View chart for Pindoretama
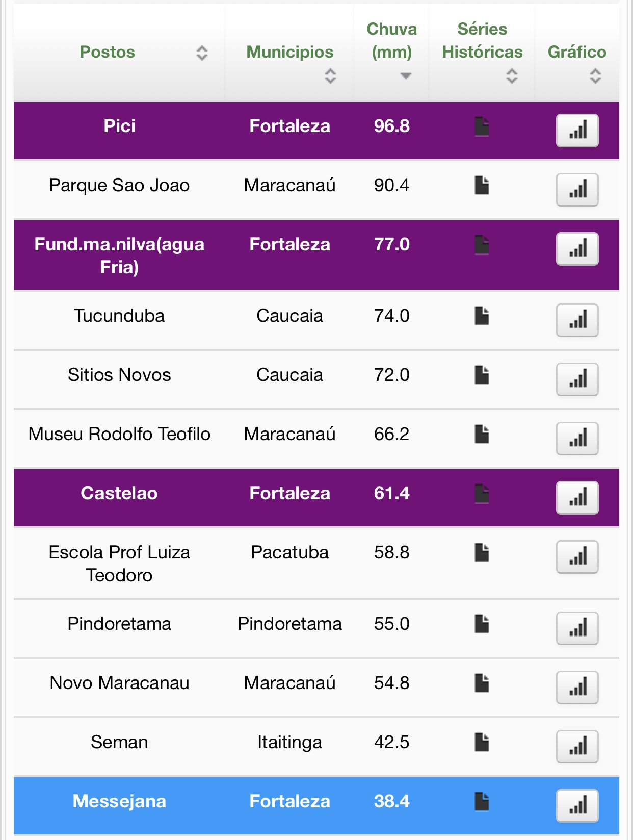Image resolution: width=633 pixels, height=840 pixels. pos(577,628)
